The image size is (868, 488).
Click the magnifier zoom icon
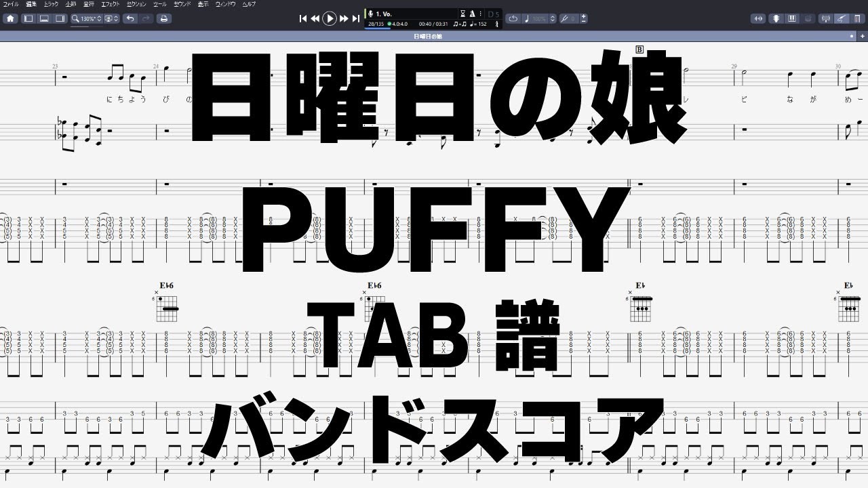click(76, 18)
